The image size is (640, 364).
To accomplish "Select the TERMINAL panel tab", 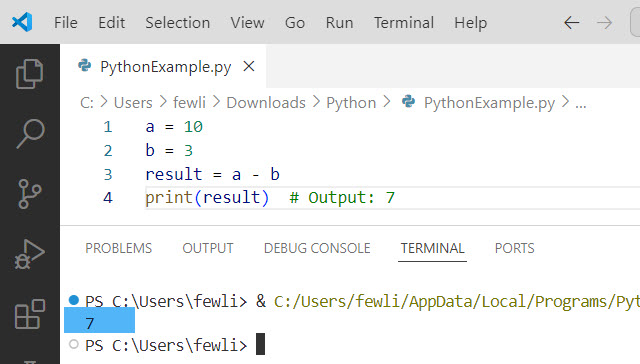I will point(432,248).
